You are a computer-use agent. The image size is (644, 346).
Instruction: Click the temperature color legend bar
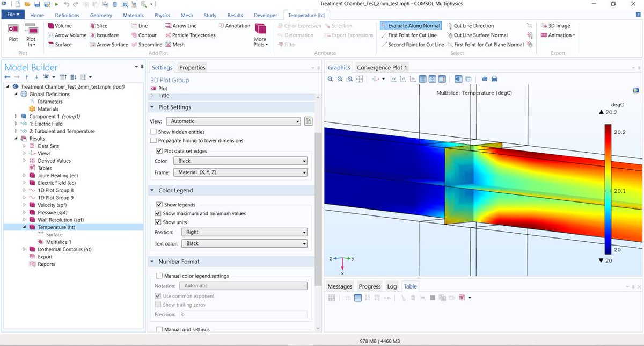click(608, 189)
